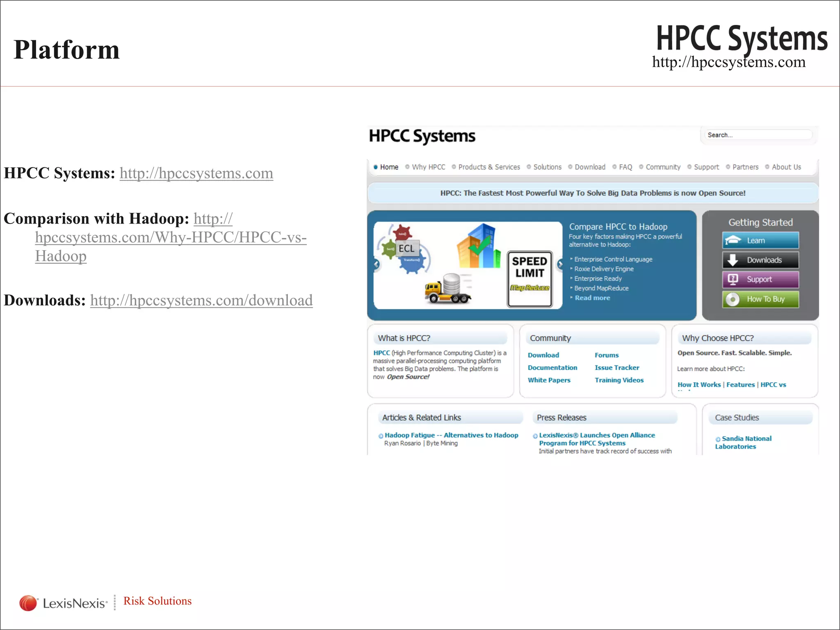Click the building with green checkmark graphic
This screenshot has height=630, width=840.
[479, 245]
